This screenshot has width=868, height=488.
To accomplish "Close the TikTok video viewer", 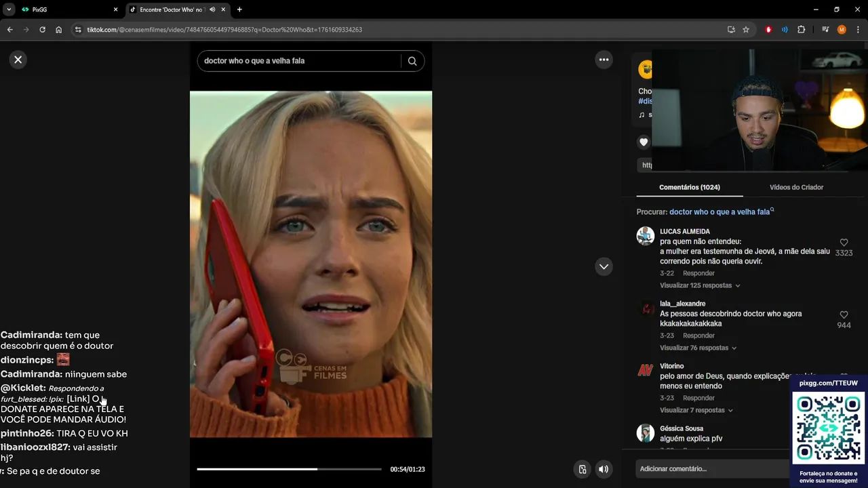I will pos(18,60).
